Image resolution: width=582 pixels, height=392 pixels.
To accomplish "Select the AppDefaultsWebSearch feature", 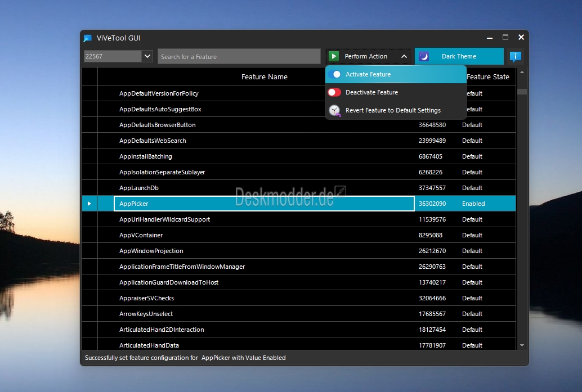I will coord(153,141).
